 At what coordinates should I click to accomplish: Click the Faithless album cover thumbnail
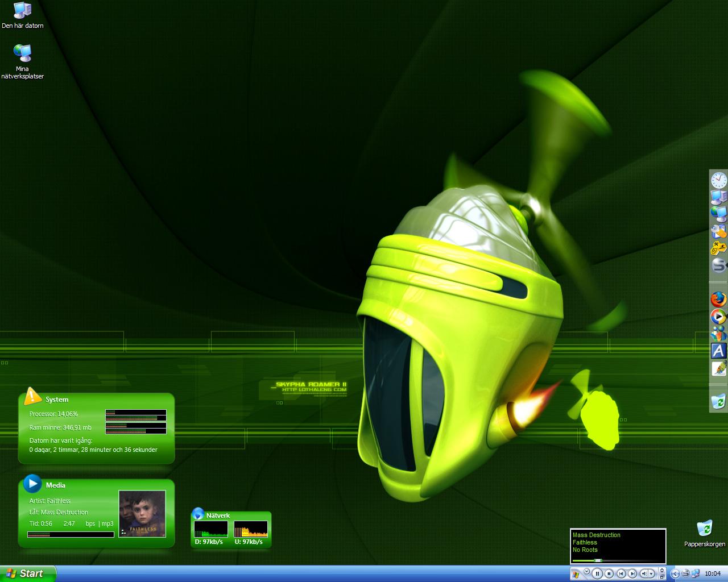coord(142,514)
